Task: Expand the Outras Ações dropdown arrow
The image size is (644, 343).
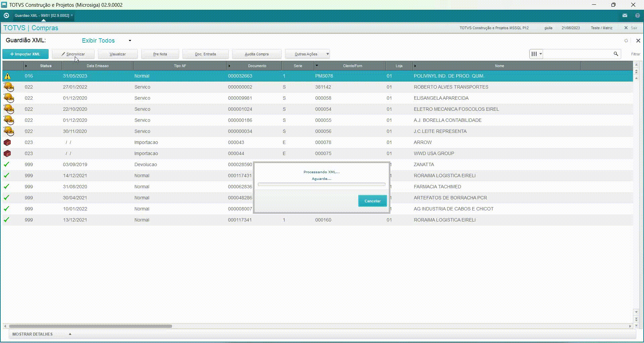Action: click(328, 54)
